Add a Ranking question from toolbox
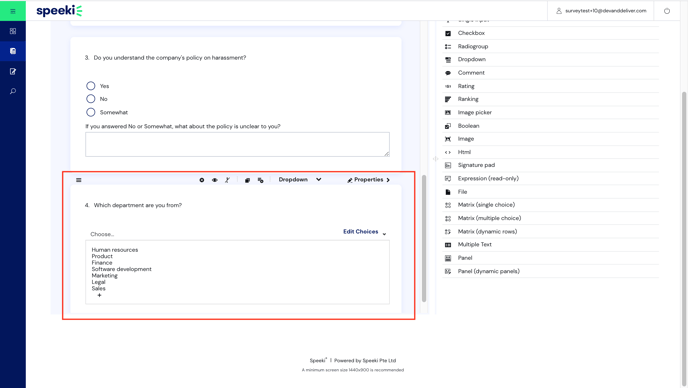 coord(468,99)
